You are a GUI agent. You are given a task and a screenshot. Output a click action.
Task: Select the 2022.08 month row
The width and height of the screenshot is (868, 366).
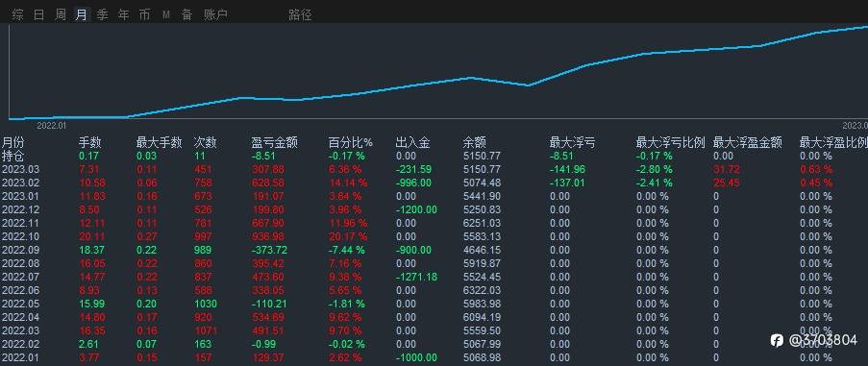[x=434, y=263]
